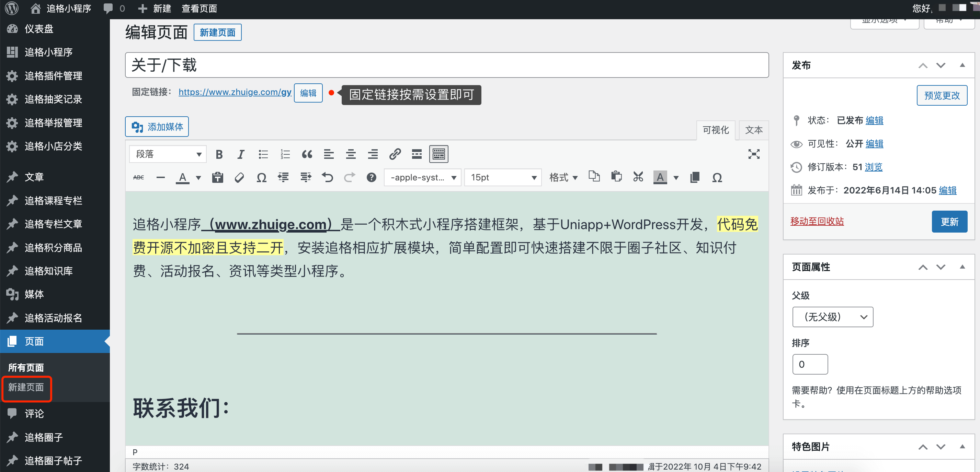Viewport: 980px width, 472px height.
Task: Select 所有页面 submenu item
Action: coord(26,368)
